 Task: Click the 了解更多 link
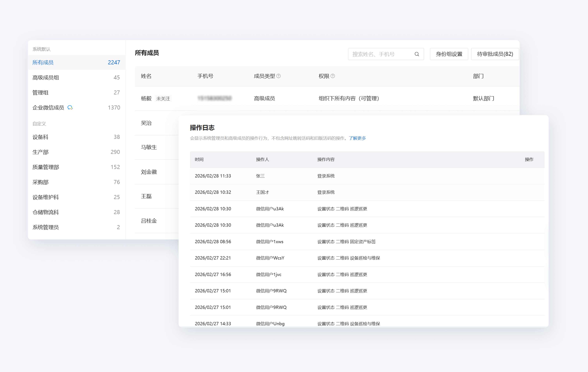[x=357, y=138]
